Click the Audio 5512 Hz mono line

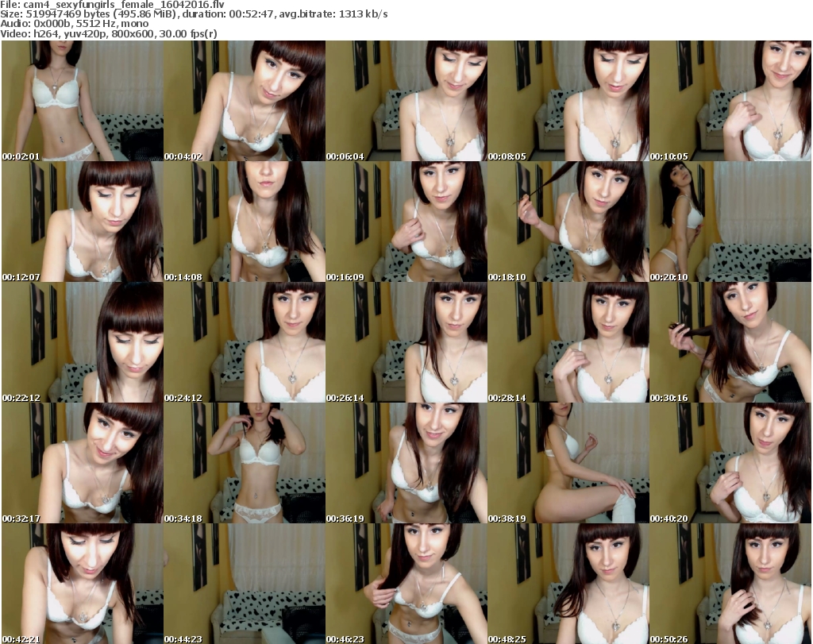point(75,24)
